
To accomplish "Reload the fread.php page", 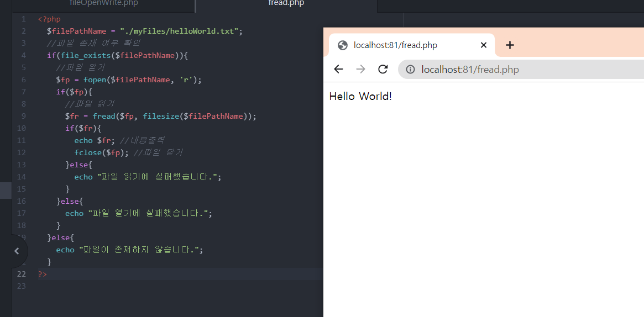I will (383, 69).
